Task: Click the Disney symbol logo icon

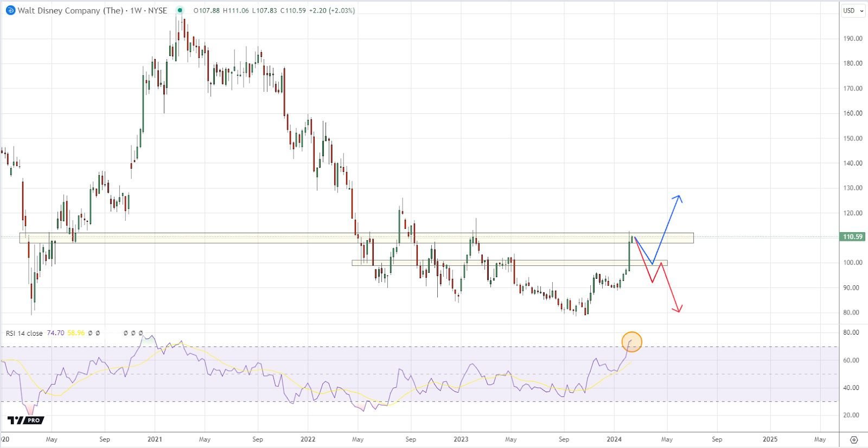Action: 10,10
